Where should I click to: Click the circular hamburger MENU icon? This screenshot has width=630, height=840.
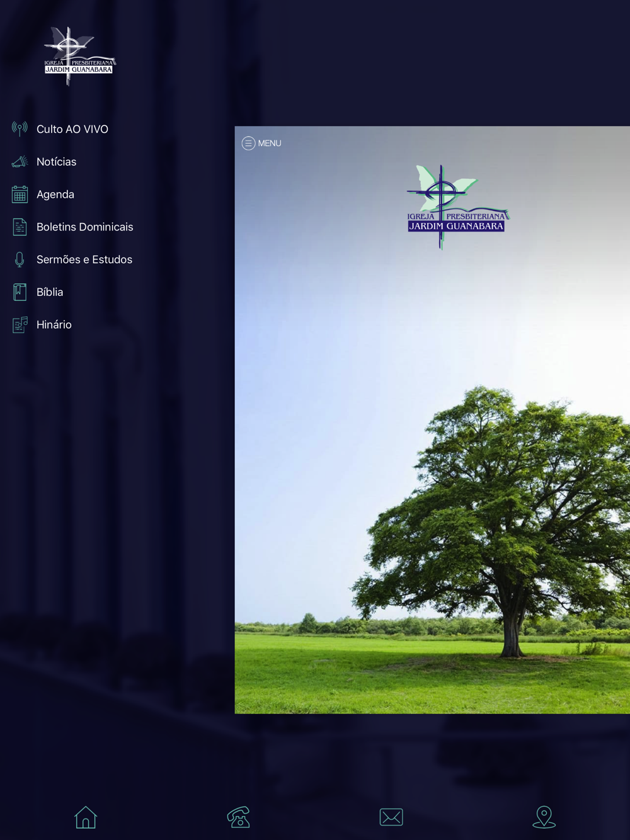pos(248,143)
